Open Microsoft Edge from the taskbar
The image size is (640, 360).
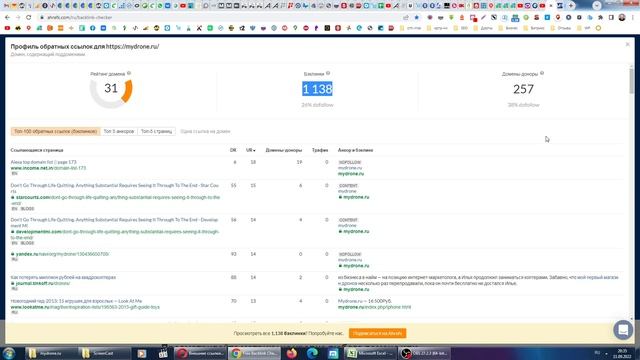pos(312,353)
